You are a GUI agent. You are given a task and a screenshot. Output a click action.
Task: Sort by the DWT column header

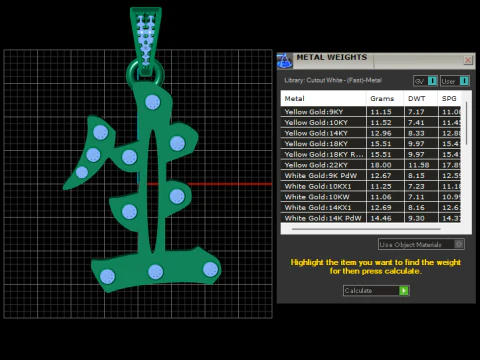pos(421,98)
